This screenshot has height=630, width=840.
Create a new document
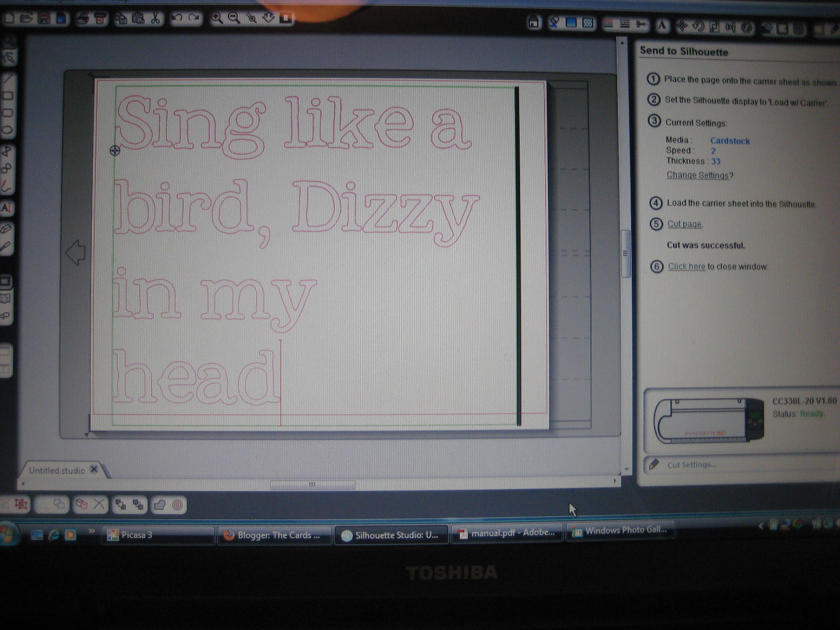pyautogui.click(x=9, y=19)
